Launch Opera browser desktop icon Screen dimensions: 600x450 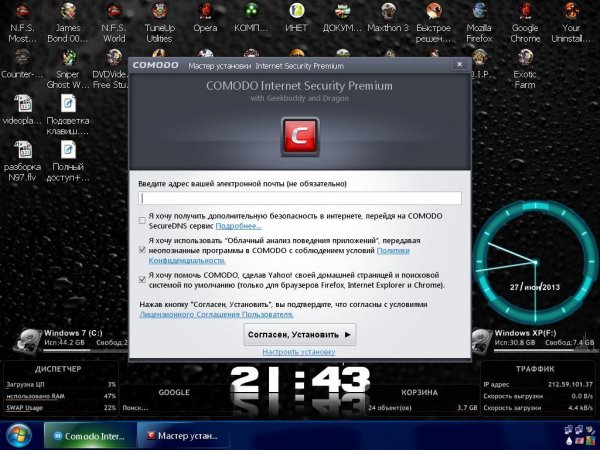[205, 11]
